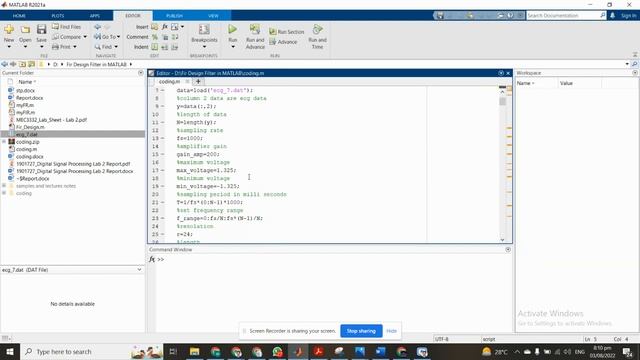Click the Windows taskbar search box
This screenshot has width=640, height=360.
91,351
